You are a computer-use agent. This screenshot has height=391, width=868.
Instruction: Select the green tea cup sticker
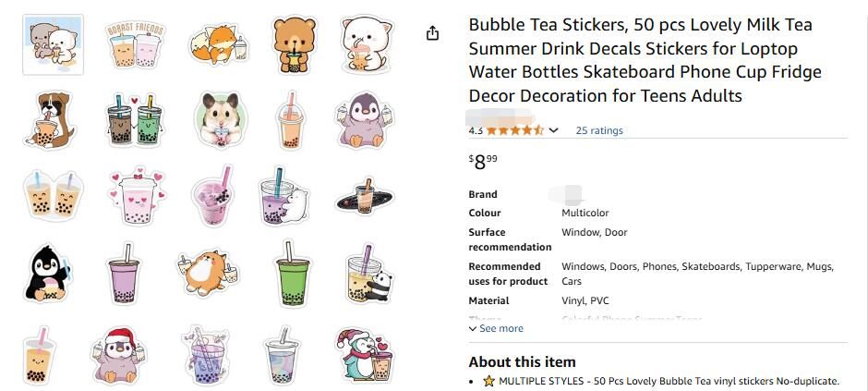(x=294, y=273)
